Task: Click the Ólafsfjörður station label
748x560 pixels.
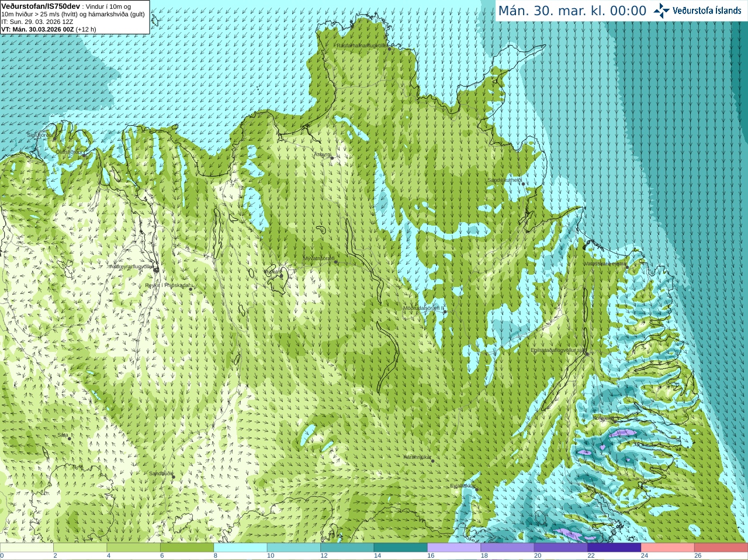Action: [x=70, y=152]
